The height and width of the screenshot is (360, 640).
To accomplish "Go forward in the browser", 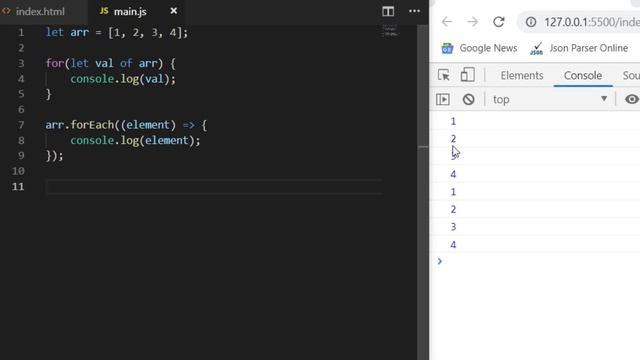I will (x=473, y=22).
